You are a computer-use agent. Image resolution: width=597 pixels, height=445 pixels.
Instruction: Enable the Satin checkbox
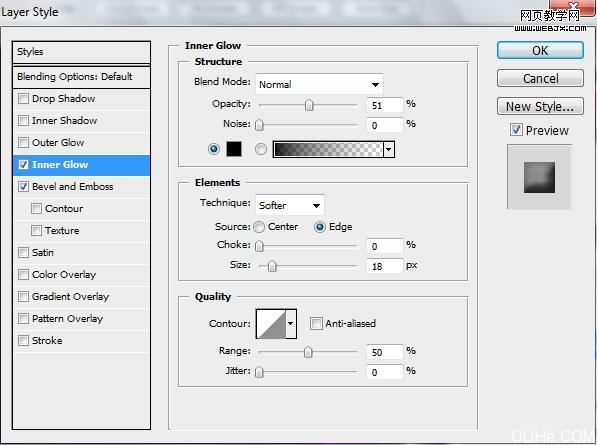[x=24, y=252]
